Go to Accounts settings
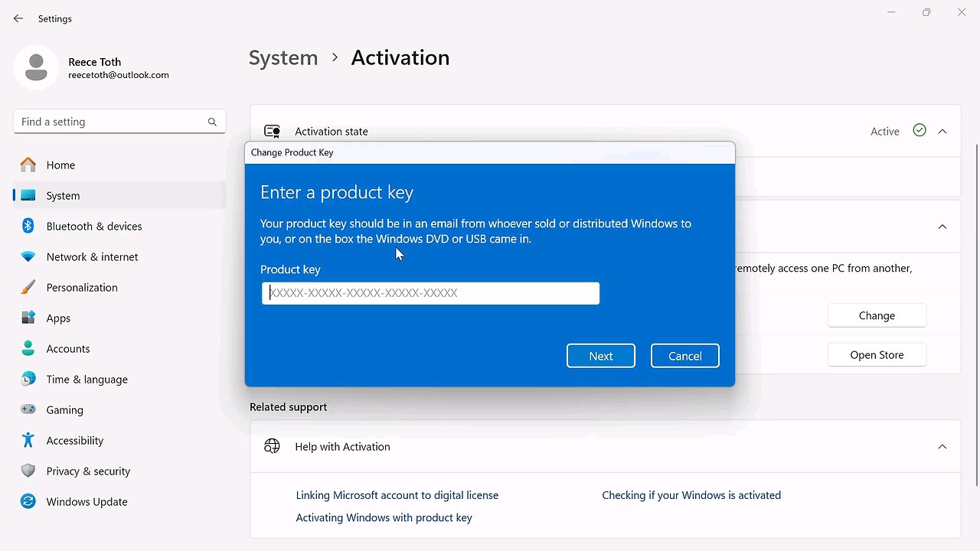This screenshot has width=980, height=551. (x=119, y=348)
